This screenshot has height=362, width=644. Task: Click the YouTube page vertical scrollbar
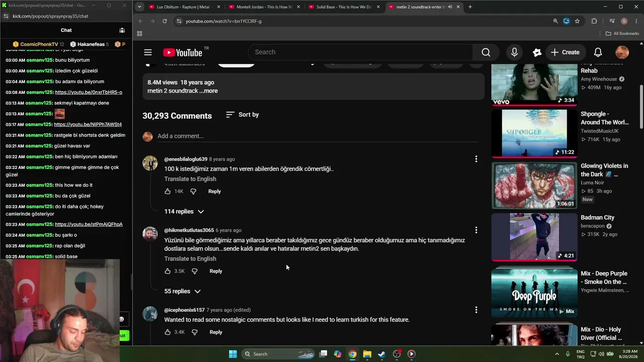[641, 106]
